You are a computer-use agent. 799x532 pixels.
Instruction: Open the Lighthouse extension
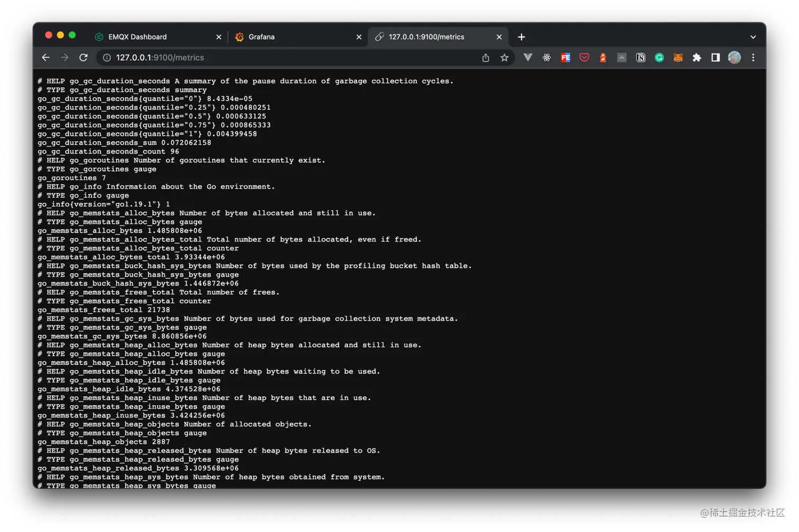tap(602, 58)
